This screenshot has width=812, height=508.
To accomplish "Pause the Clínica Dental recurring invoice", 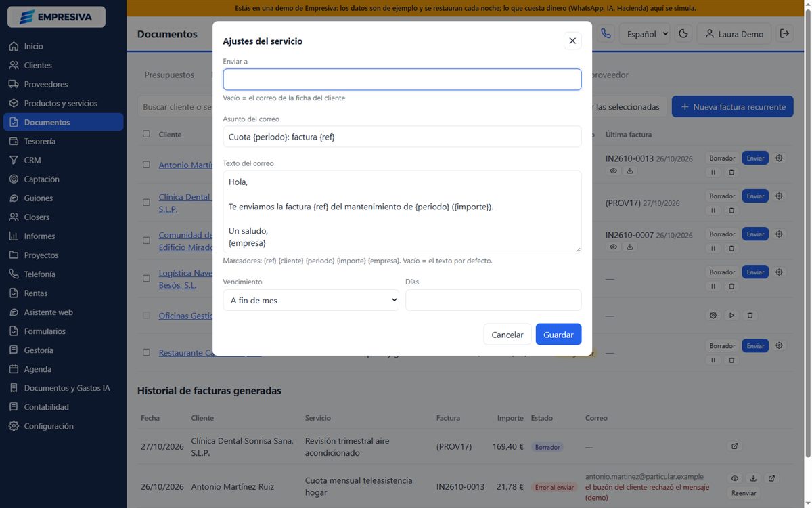I will tap(713, 210).
